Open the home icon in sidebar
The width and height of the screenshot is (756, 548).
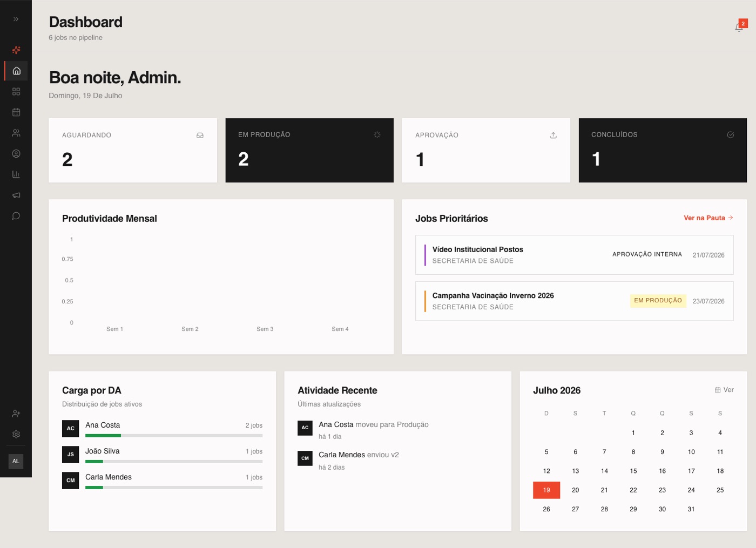pyautogui.click(x=16, y=71)
